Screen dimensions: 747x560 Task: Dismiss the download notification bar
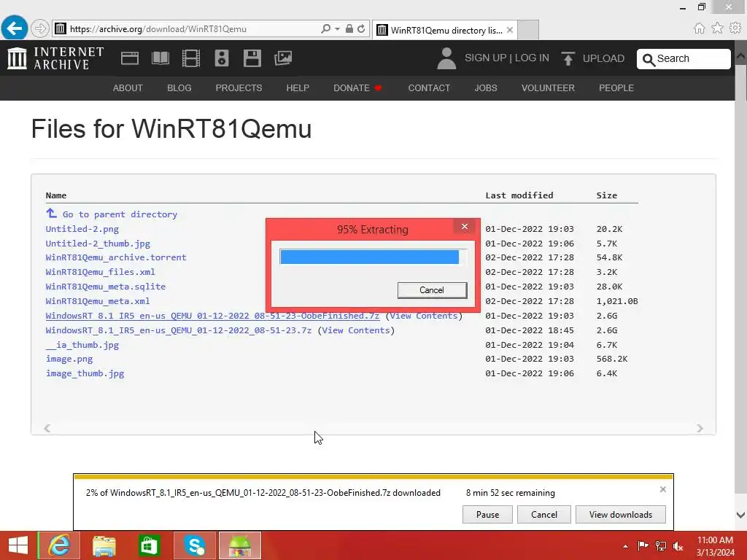[x=662, y=489]
